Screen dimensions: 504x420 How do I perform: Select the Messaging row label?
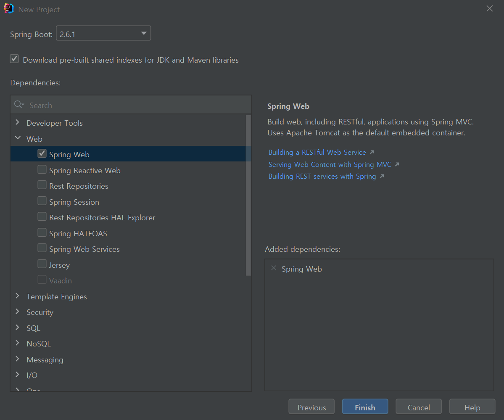[45, 360]
